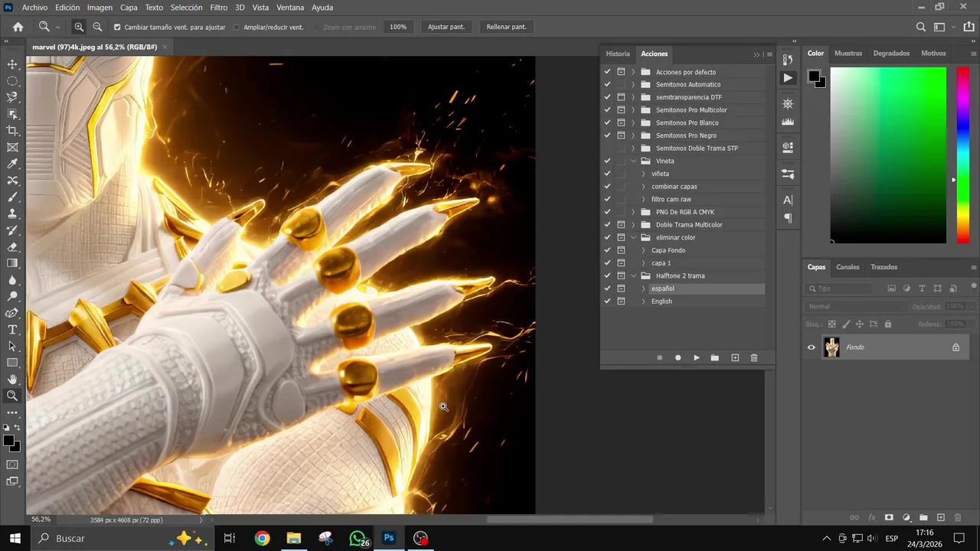Viewport: 980px width, 551px height.
Task: Select the Crop tool
Action: click(12, 131)
